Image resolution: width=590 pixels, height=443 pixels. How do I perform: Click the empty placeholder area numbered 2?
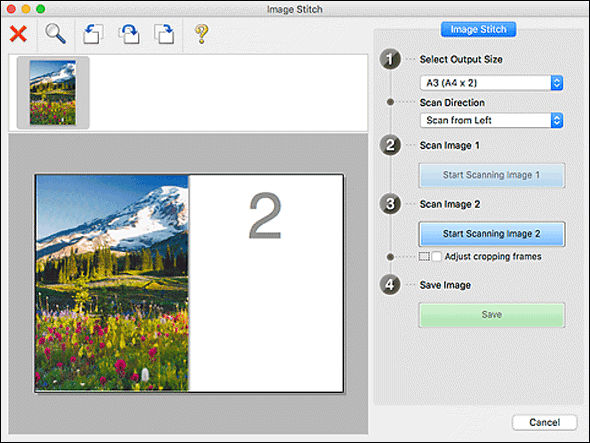coord(266,283)
